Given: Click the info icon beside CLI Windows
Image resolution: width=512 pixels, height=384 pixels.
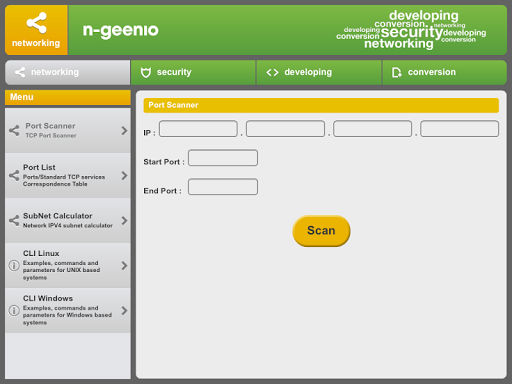Looking at the screenshot, I should (14, 311).
